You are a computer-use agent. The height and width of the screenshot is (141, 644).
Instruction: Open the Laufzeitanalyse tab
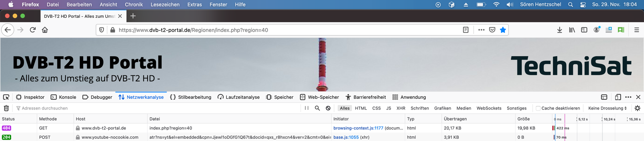238,97
